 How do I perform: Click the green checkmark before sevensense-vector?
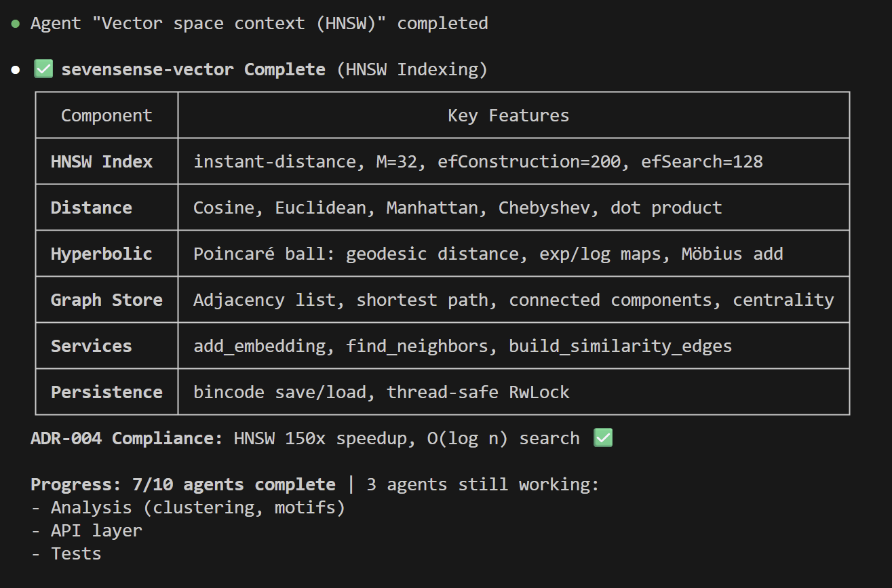click(43, 69)
